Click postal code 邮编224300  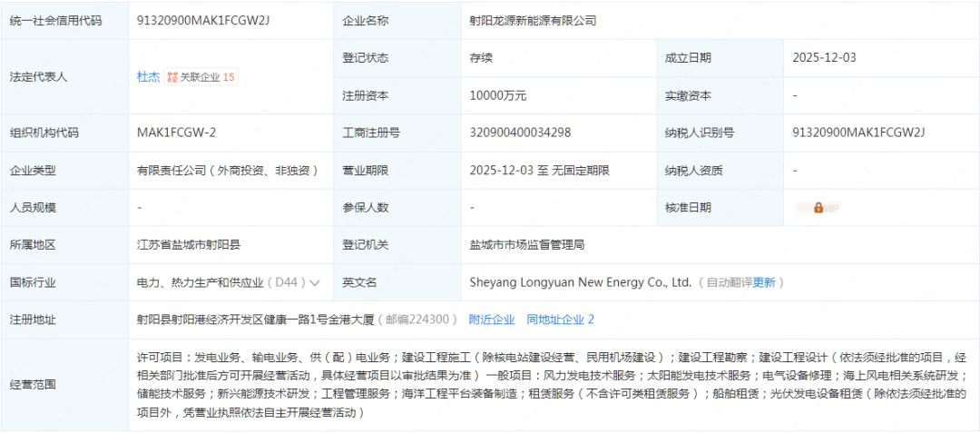click(x=417, y=320)
